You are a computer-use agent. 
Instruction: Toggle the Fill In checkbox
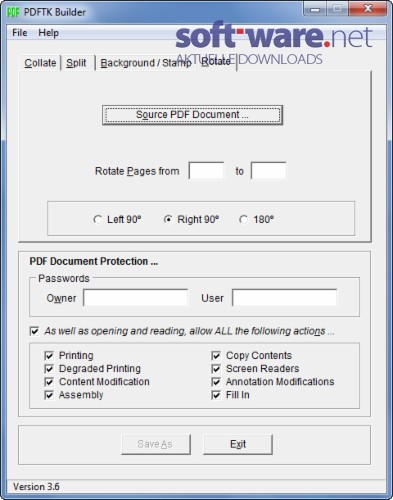coord(216,395)
